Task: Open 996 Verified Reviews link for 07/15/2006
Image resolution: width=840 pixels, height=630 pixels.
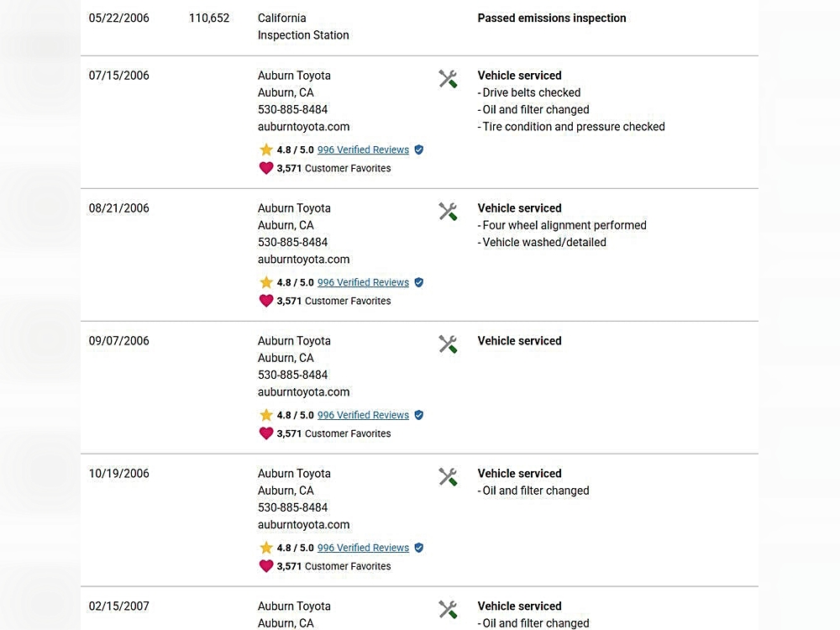Action: coord(363,150)
